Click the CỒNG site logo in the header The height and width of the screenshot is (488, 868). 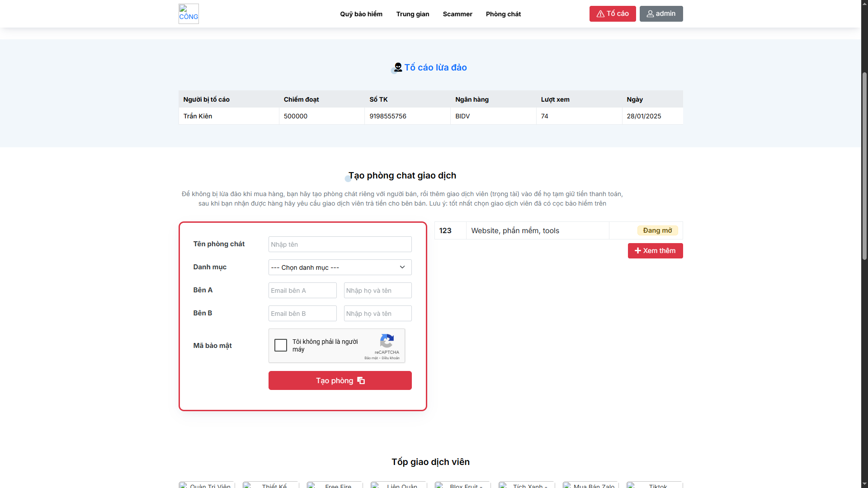(188, 14)
